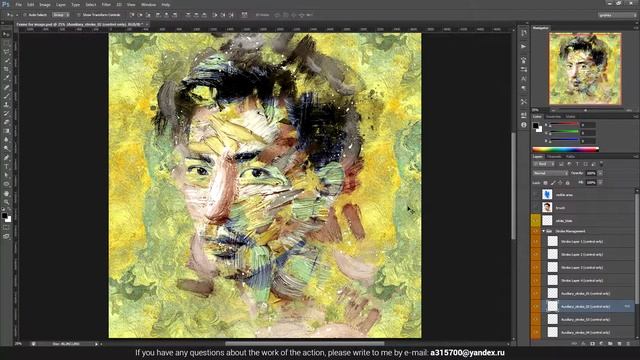
Task: Hide Auxiliary_stroke_01 layer
Action: coord(536,293)
